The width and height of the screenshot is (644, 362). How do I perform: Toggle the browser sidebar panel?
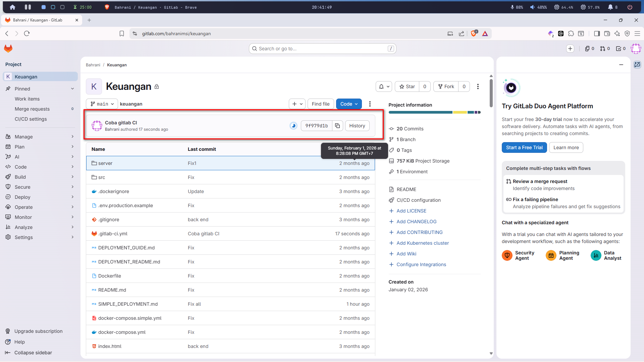click(597, 34)
